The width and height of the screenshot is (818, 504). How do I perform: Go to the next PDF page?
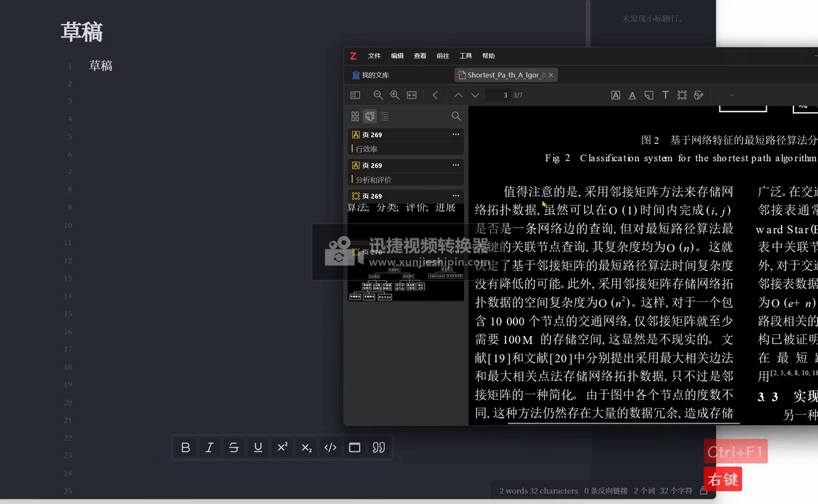[475, 95]
